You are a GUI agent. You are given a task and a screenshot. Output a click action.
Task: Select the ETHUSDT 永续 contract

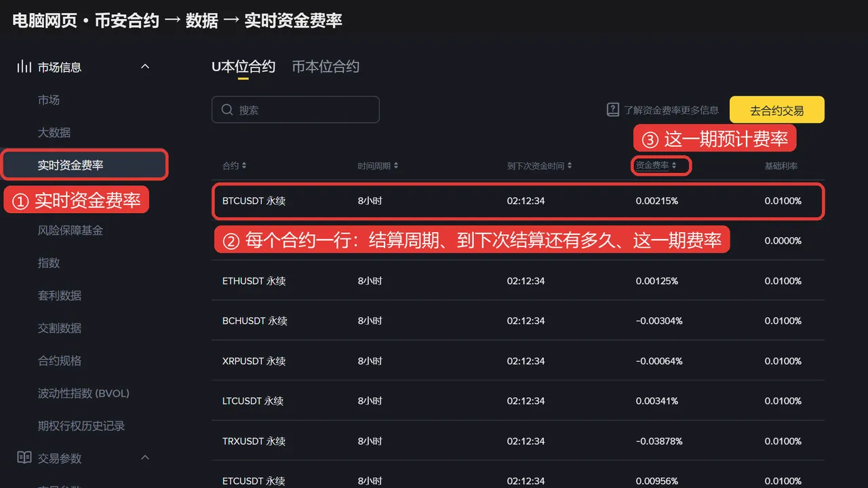click(x=254, y=281)
